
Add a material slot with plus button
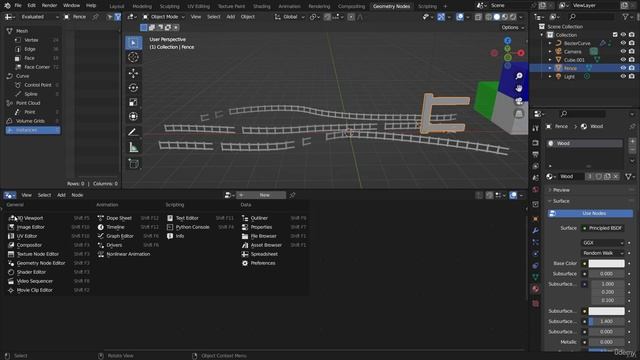[x=632, y=142]
